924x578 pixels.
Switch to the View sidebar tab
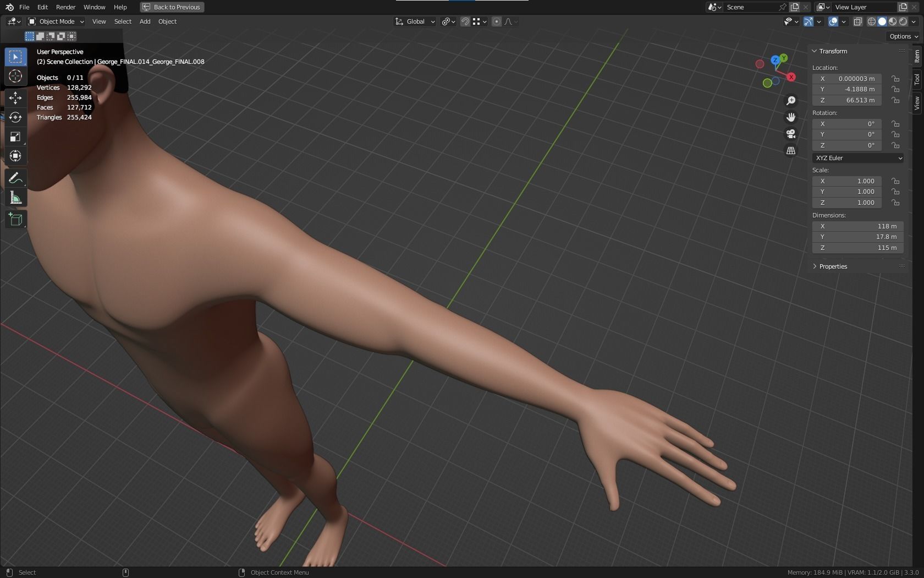pyautogui.click(x=917, y=103)
